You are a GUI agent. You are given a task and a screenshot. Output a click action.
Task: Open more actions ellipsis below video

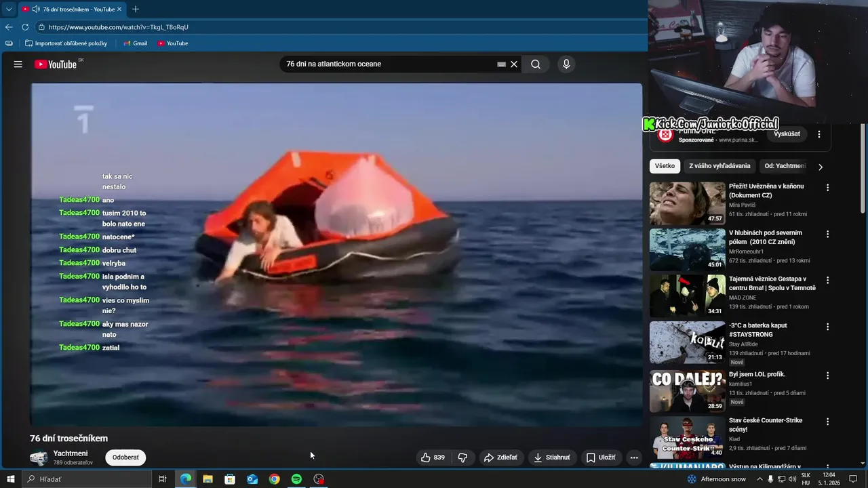tap(634, 457)
